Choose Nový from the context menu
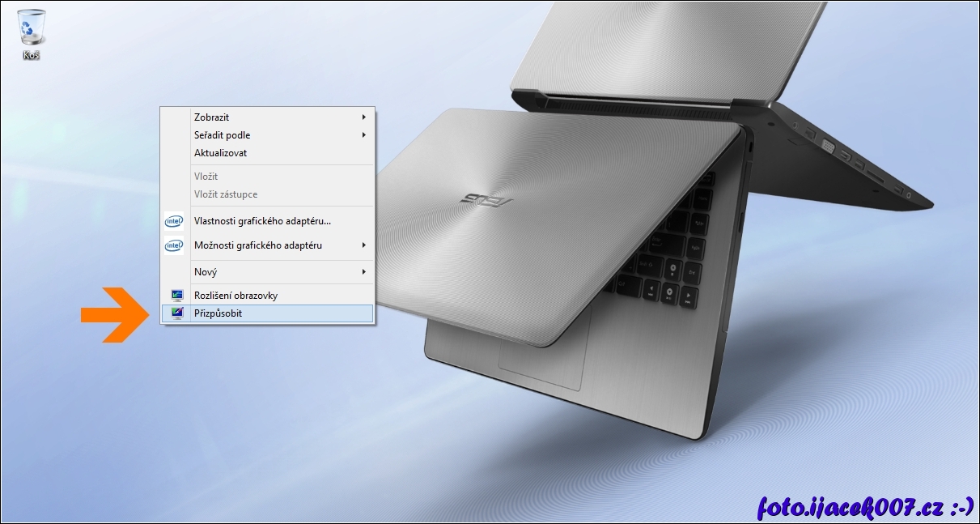This screenshot has height=524, width=980. click(x=206, y=272)
